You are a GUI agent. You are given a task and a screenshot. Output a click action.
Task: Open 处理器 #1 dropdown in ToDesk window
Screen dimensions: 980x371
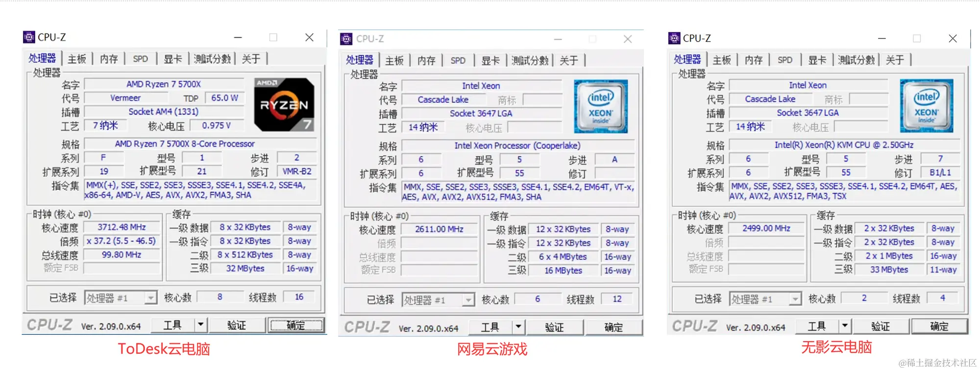tap(151, 298)
